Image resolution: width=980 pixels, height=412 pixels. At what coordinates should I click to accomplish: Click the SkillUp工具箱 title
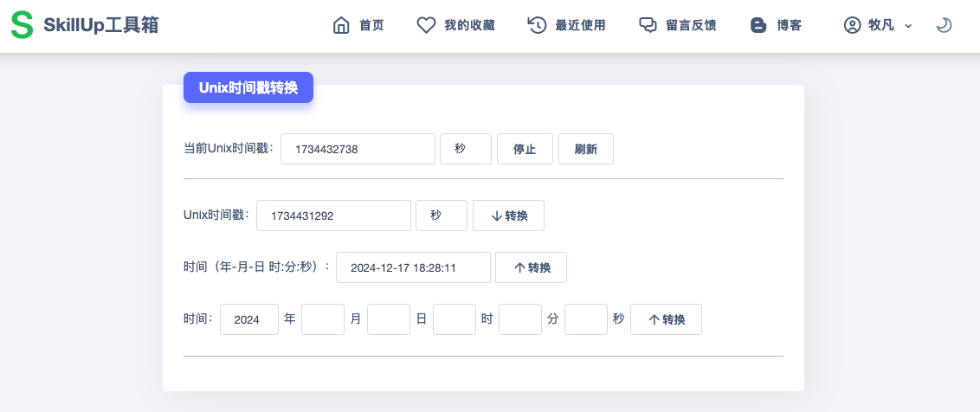click(101, 25)
